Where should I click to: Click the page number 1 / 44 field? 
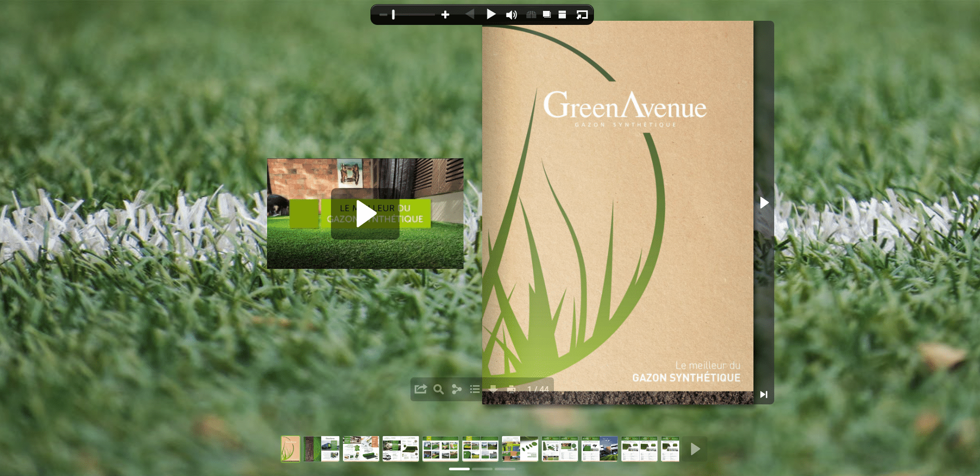click(538, 389)
